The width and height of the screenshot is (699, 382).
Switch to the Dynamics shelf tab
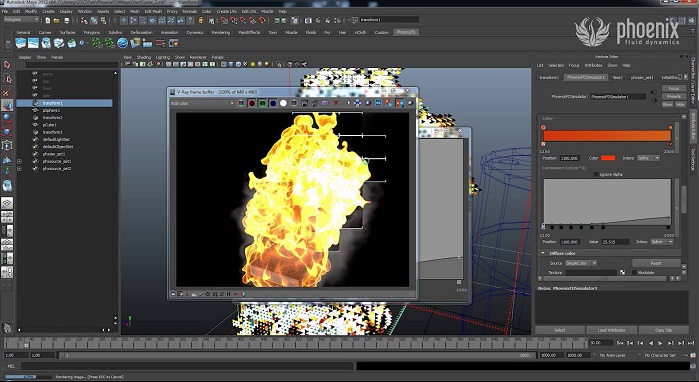click(x=195, y=33)
